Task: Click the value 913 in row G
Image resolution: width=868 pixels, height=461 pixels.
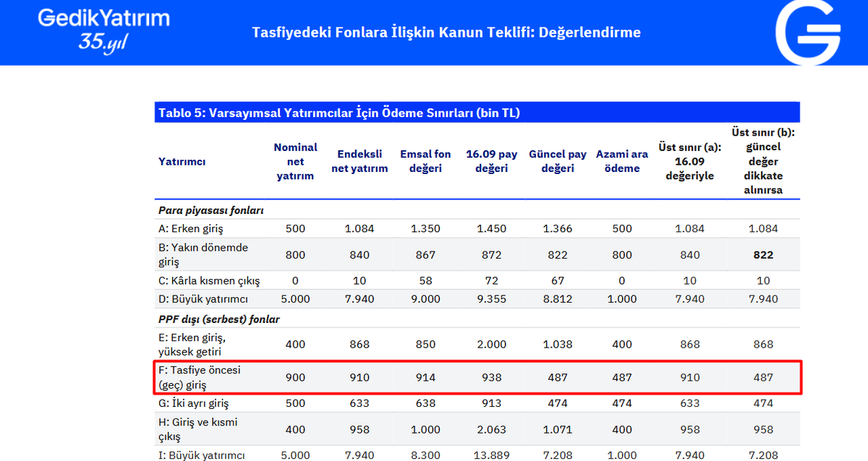Action: coord(492,403)
